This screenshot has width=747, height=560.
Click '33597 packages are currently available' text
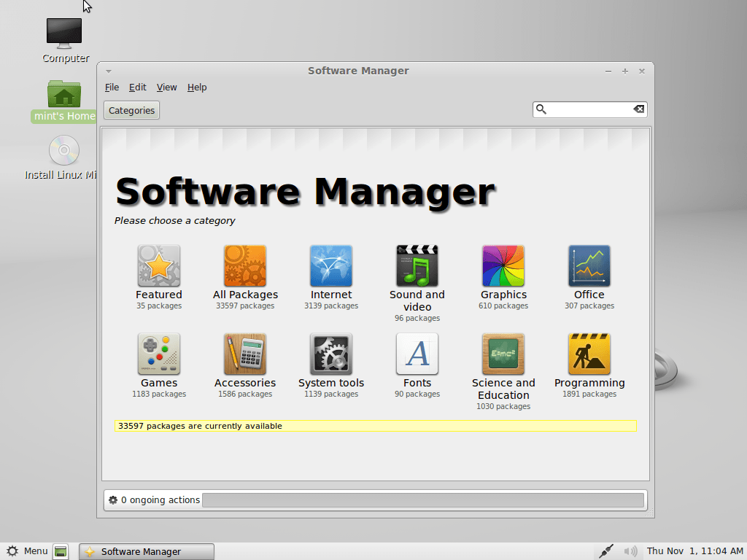(200, 426)
